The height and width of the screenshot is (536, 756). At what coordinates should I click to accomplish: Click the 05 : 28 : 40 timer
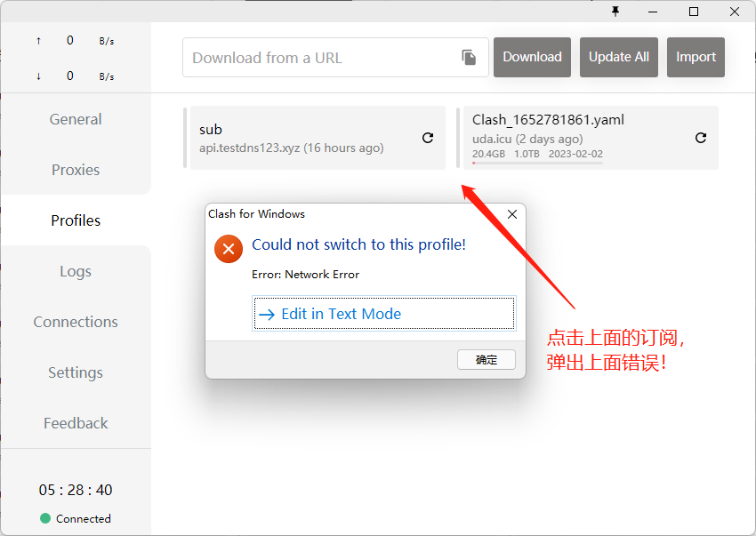pos(76,490)
